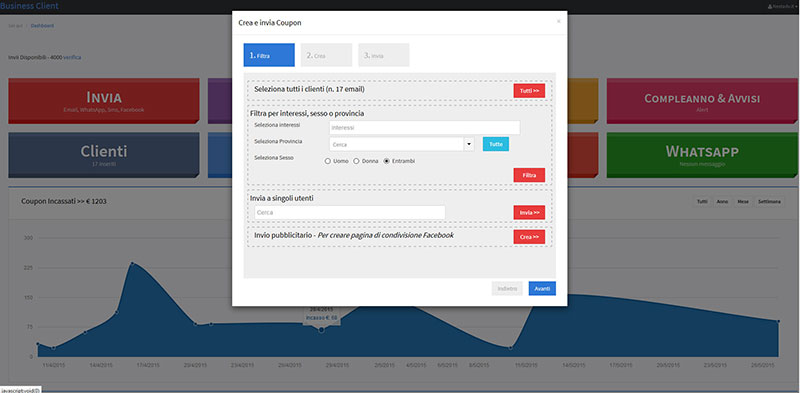Click 'Invia a singoli utenti' heading text
The image size is (800, 393).
click(x=282, y=198)
